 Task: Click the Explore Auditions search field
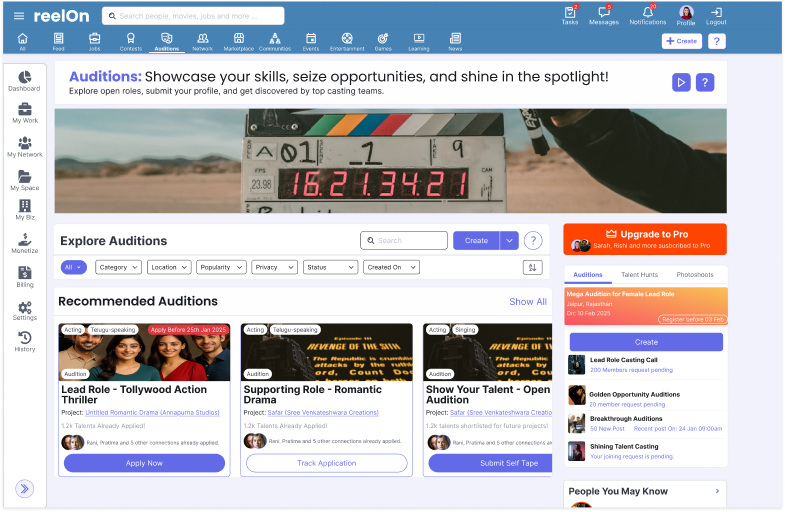pos(404,240)
